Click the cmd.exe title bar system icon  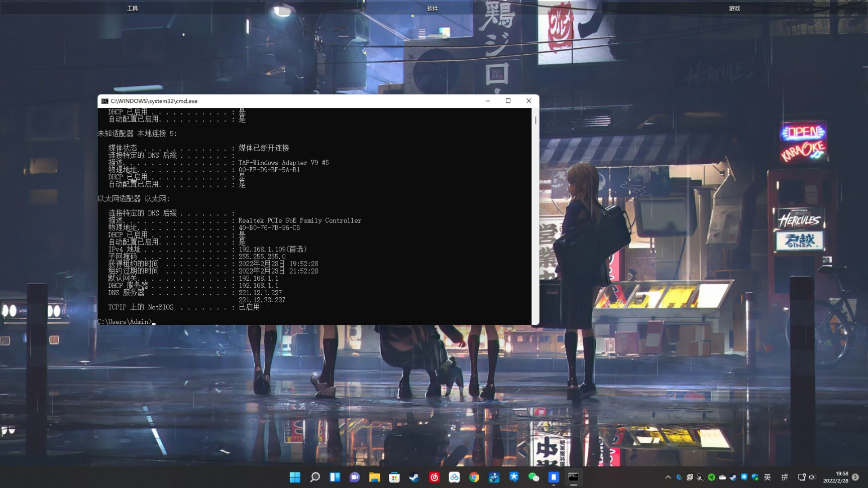104,101
